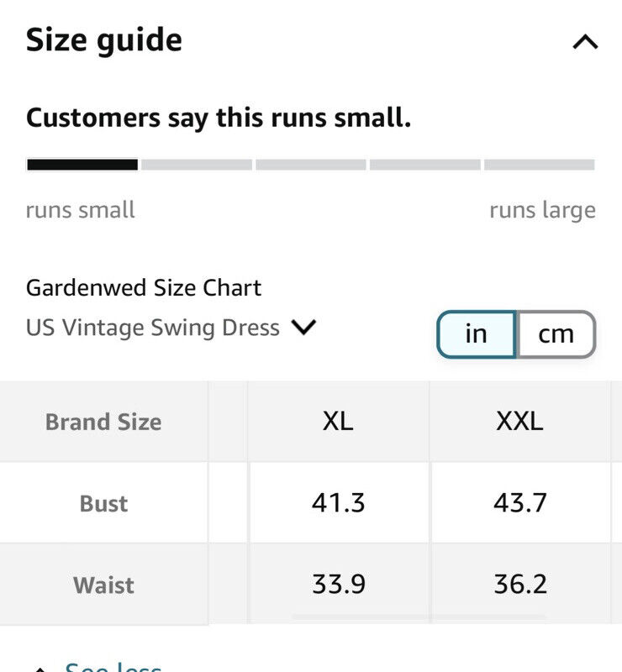Image resolution: width=622 pixels, height=672 pixels.
Task: Click the 'See less' link
Action: (113, 667)
